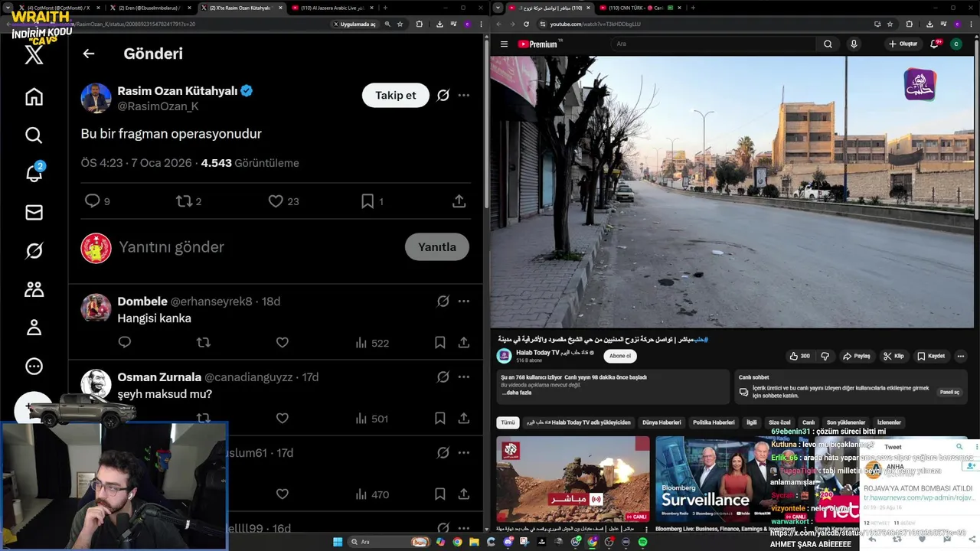980x551 pixels.
Task: Bookmark Osman Zurnala's reply
Action: (x=440, y=419)
